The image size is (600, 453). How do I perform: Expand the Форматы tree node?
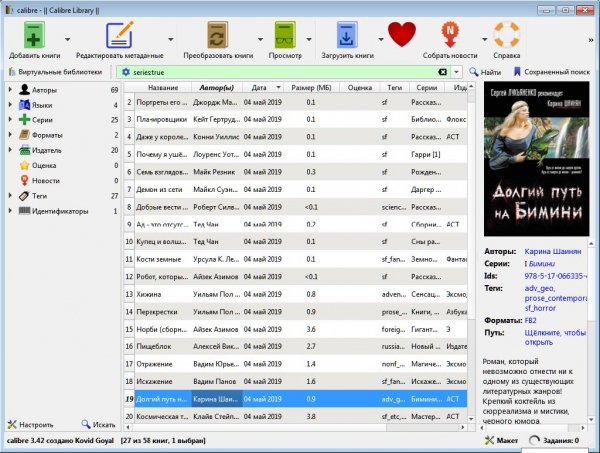tap(10, 135)
